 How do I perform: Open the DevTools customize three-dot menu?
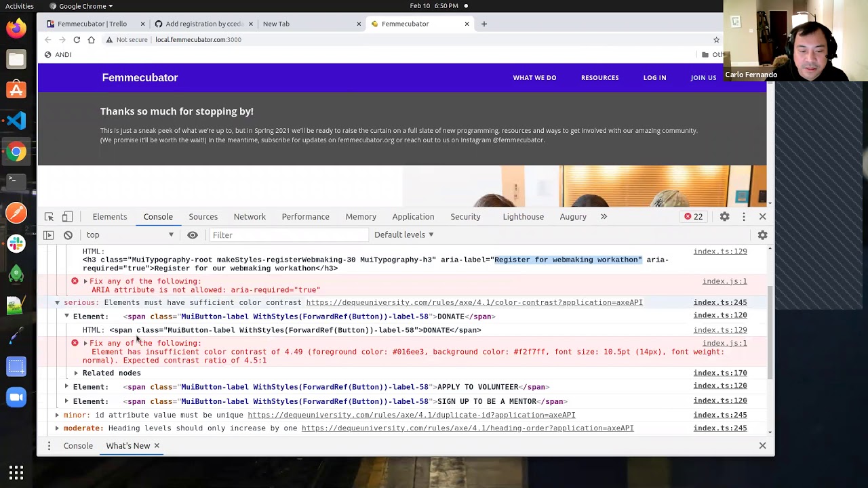744,217
